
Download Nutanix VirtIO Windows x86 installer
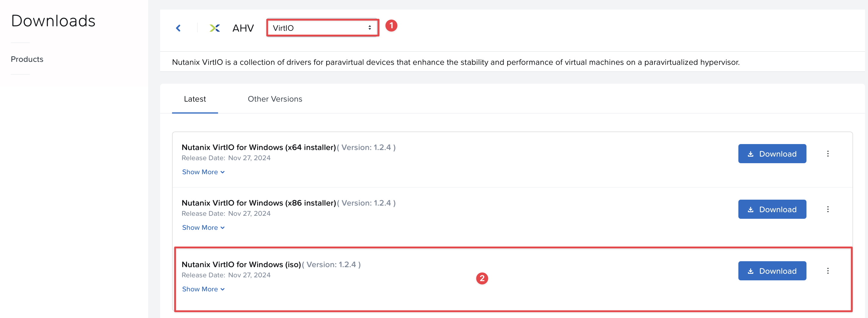coord(772,210)
